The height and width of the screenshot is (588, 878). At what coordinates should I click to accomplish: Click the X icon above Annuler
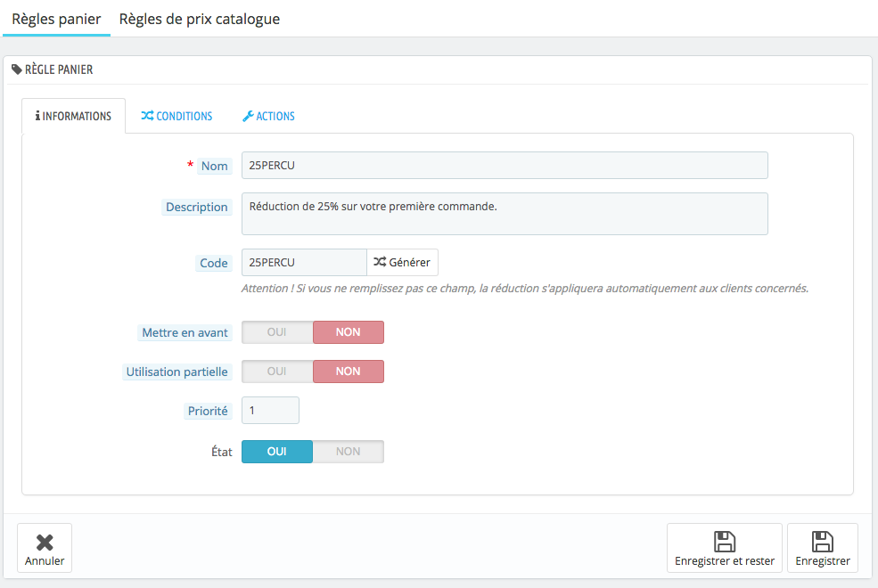[45, 542]
